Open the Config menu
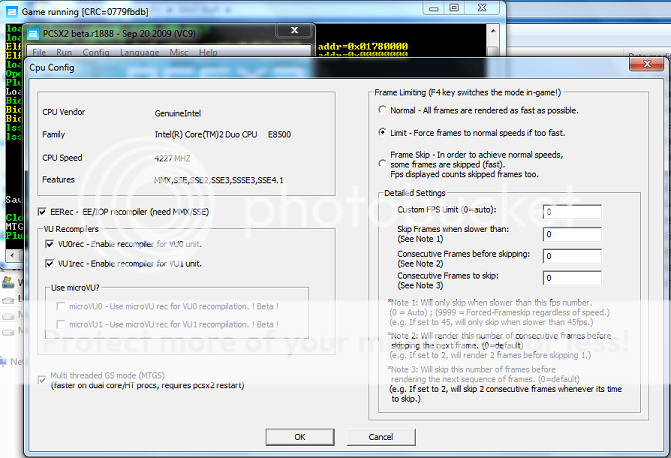The image size is (671, 458). pyautogui.click(x=96, y=51)
